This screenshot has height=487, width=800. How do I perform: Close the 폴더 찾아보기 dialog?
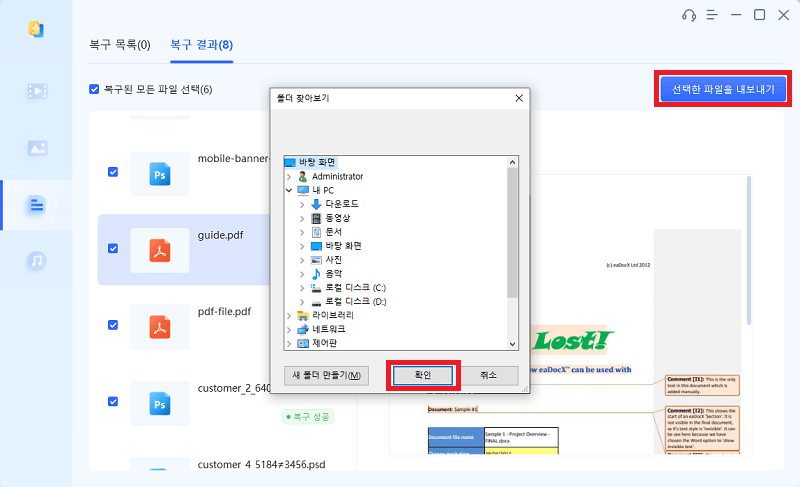519,98
